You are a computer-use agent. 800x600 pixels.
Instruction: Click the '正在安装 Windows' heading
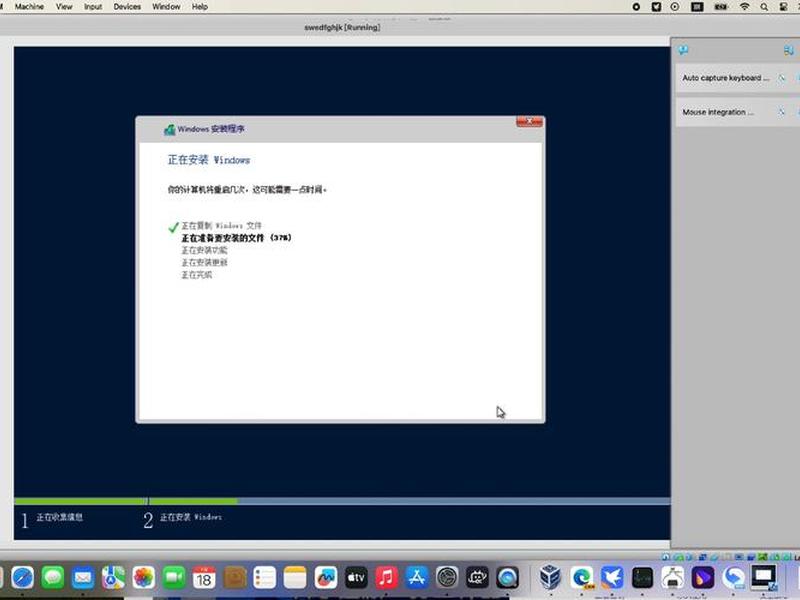[x=209, y=160]
